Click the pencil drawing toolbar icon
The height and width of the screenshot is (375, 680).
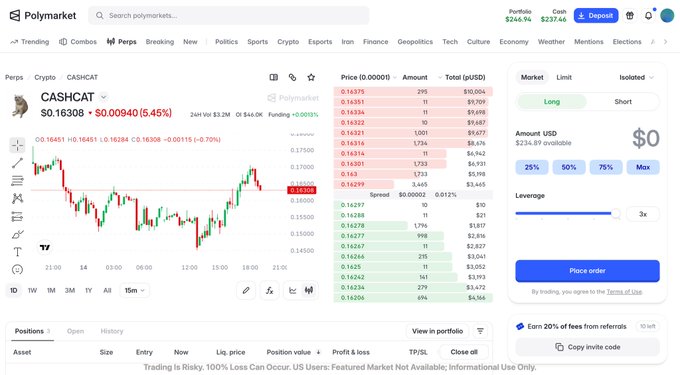246,290
